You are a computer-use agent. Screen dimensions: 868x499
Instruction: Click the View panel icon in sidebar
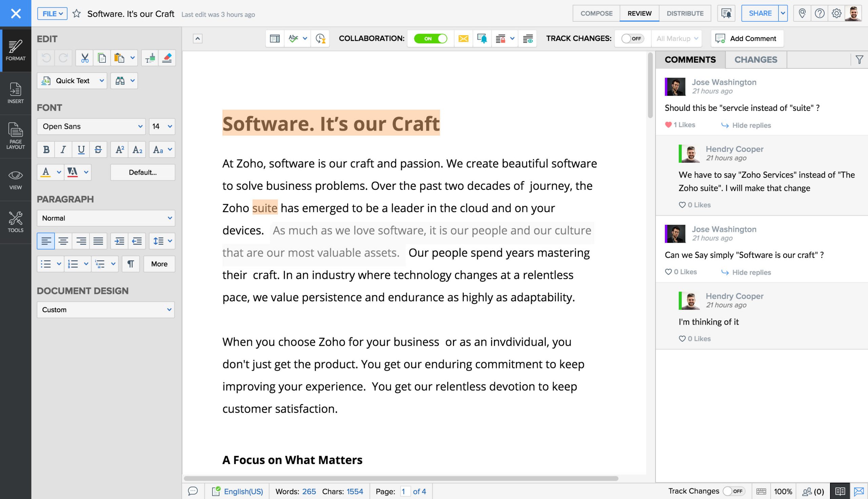[16, 179]
